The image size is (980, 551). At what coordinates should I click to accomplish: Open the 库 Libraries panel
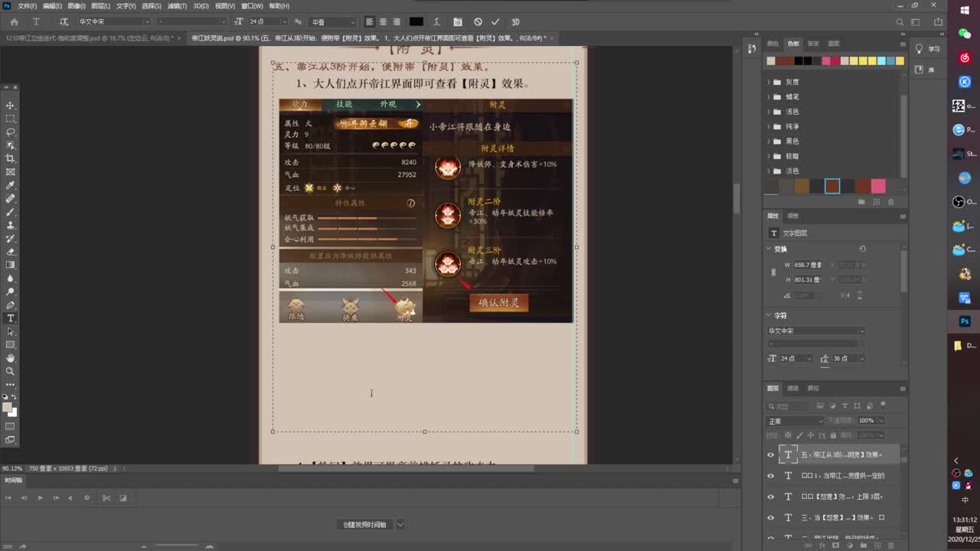pyautogui.click(x=925, y=70)
